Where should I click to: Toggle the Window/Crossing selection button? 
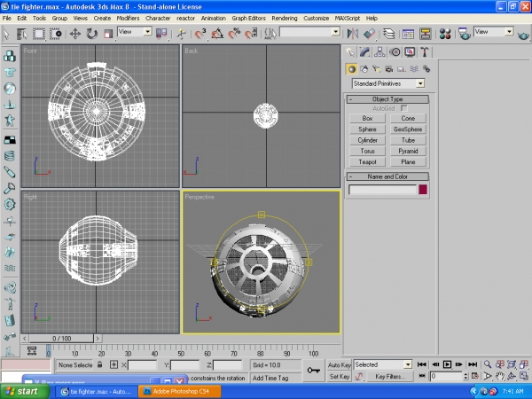55,34
